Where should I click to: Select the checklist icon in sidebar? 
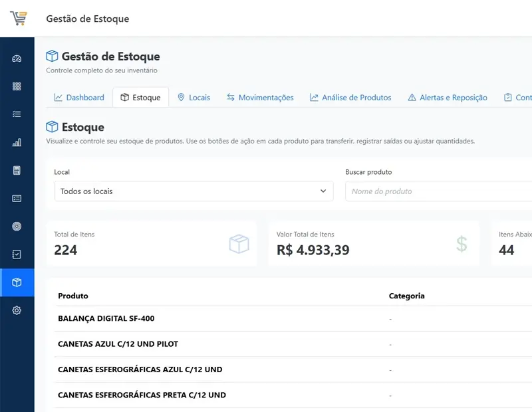point(17,114)
